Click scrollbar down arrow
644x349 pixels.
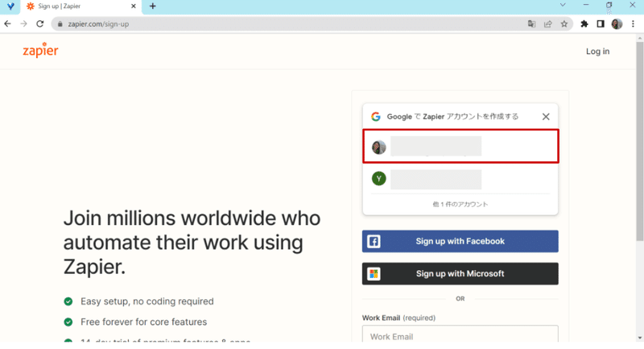[x=640, y=338]
